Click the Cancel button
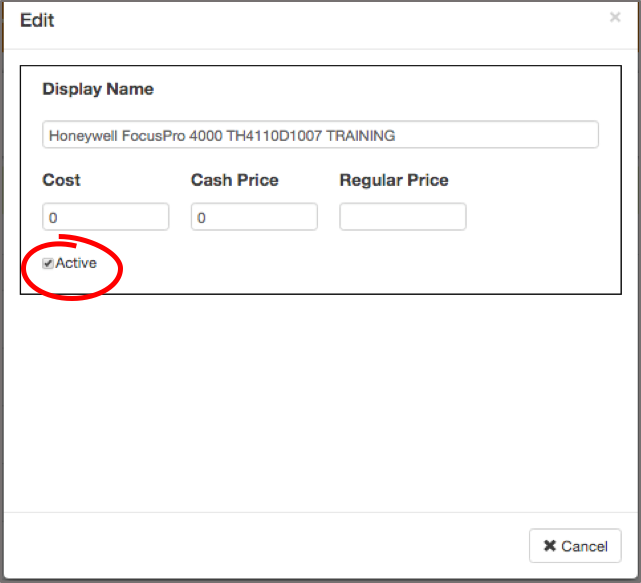 coord(575,546)
